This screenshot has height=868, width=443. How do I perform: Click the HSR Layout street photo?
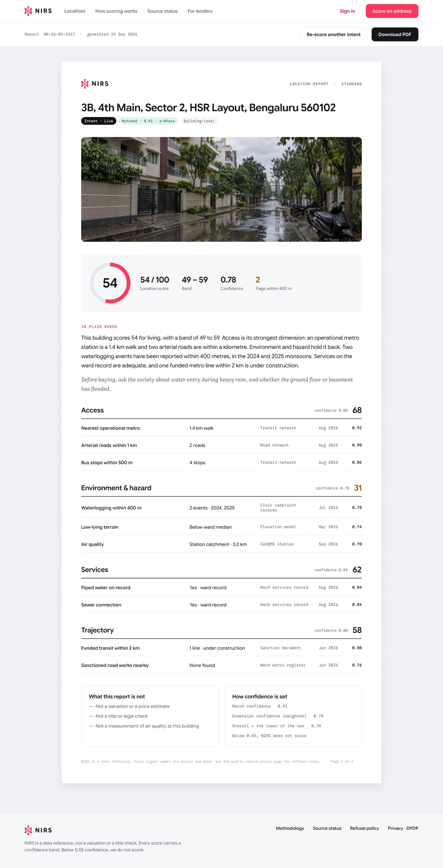tap(222, 189)
